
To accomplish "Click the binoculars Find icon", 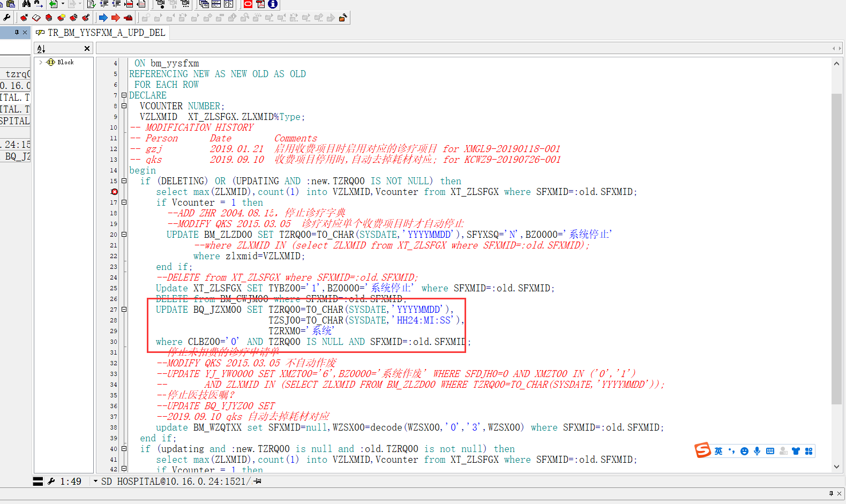I will 26,4.
